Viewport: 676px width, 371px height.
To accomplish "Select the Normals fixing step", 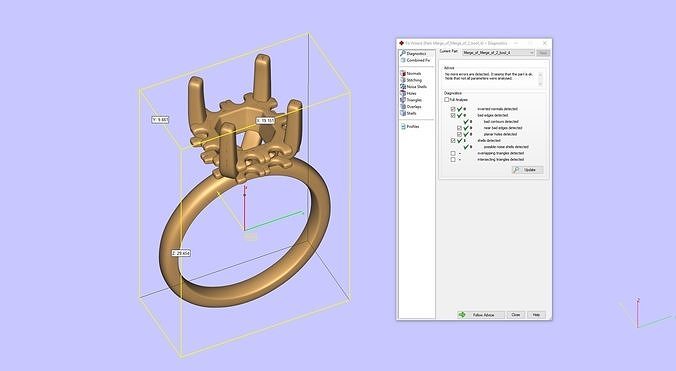I will 411,74.
